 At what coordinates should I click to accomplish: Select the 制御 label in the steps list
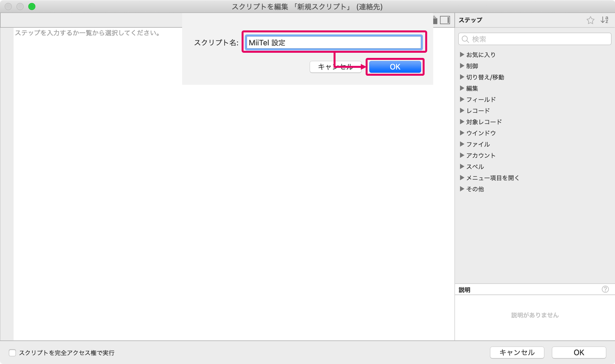[x=472, y=66]
